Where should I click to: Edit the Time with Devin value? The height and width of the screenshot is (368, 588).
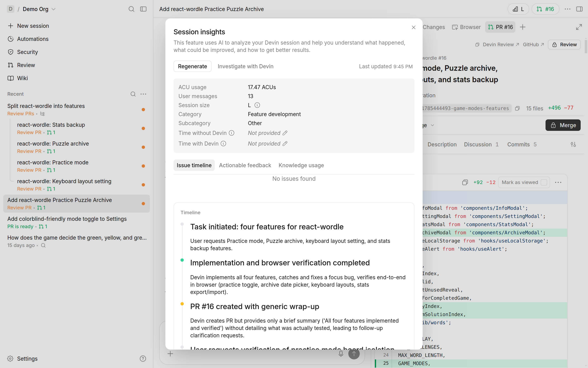(x=285, y=144)
